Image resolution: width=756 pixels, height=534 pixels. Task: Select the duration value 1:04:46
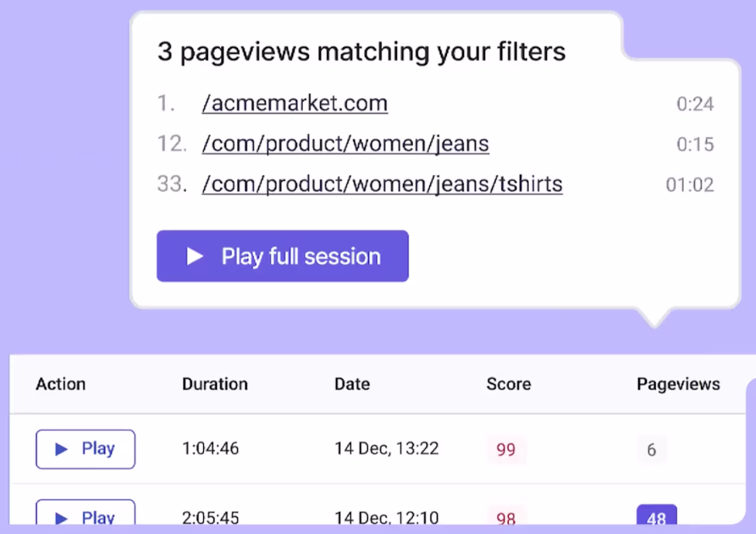pyautogui.click(x=210, y=448)
